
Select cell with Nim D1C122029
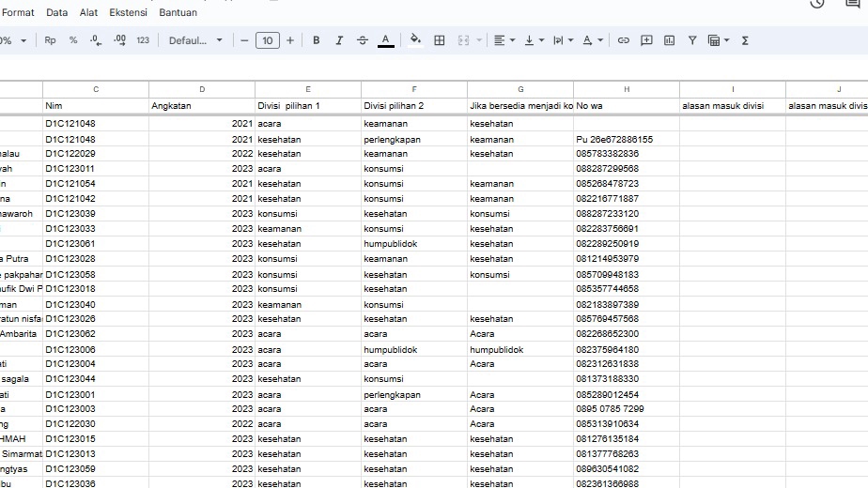(x=96, y=154)
